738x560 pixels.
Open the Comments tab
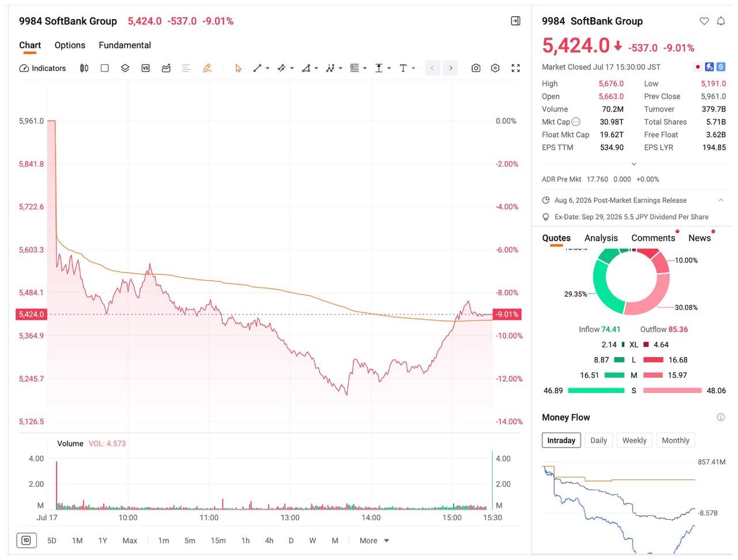click(x=653, y=238)
